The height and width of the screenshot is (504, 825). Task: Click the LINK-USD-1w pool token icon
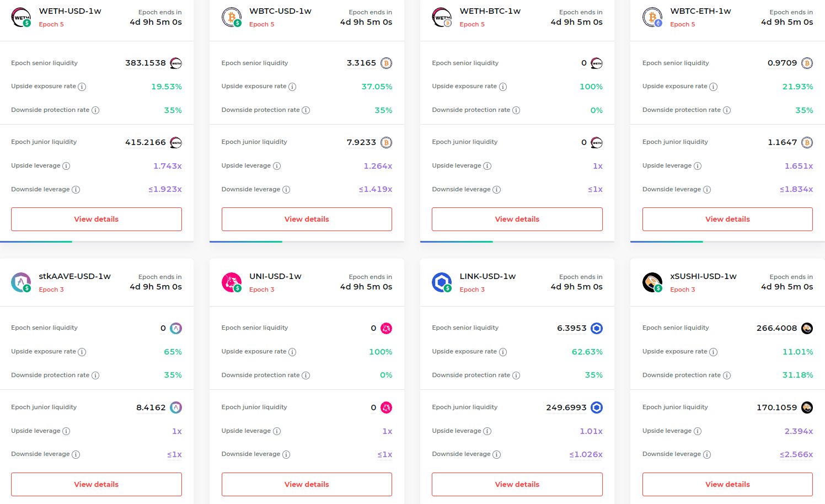click(442, 282)
